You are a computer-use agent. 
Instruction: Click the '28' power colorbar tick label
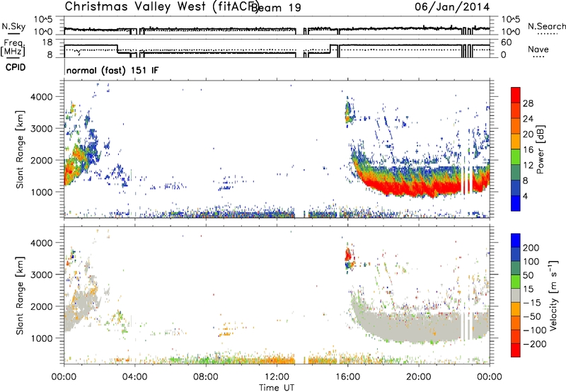pyautogui.click(x=528, y=103)
